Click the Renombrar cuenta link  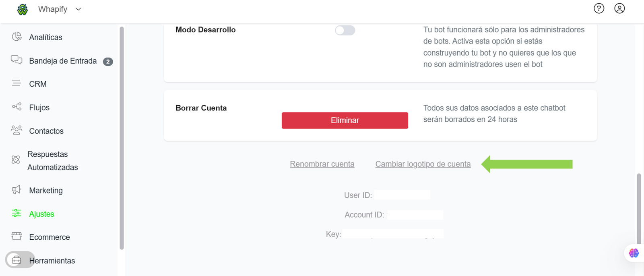[322, 164]
